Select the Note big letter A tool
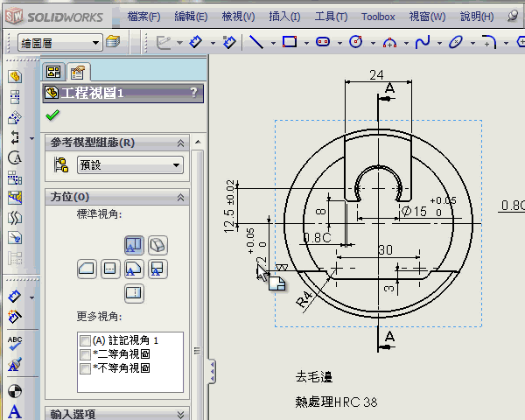525x420 pixels. [15, 412]
